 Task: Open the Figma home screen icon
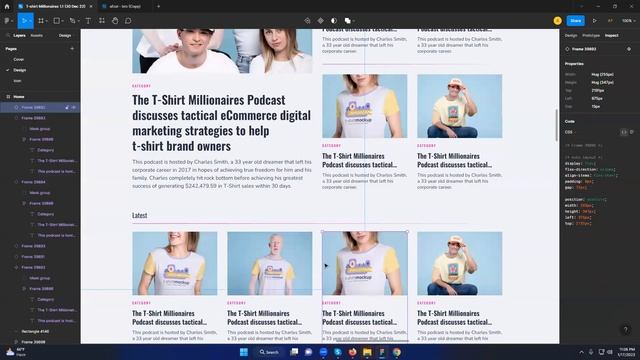7,7
